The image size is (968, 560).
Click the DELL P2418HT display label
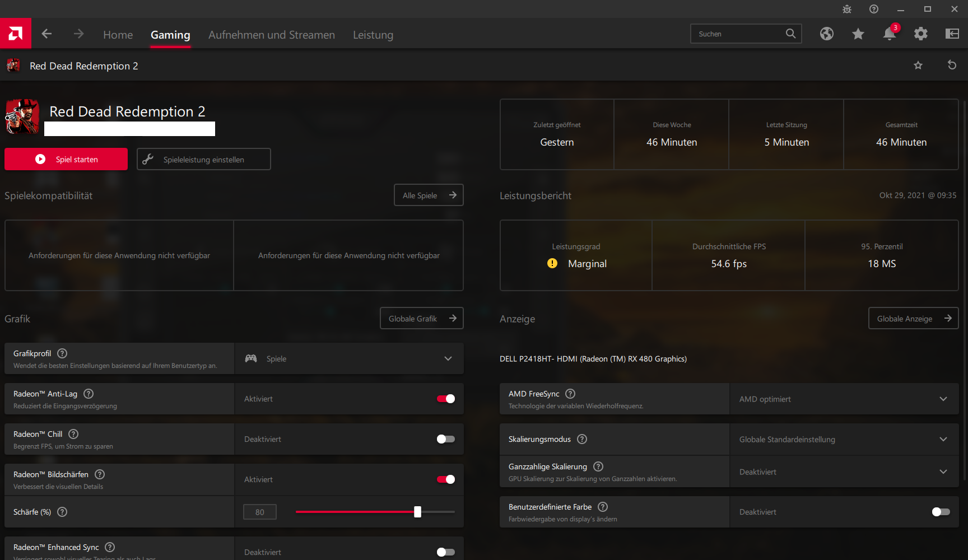tap(593, 359)
